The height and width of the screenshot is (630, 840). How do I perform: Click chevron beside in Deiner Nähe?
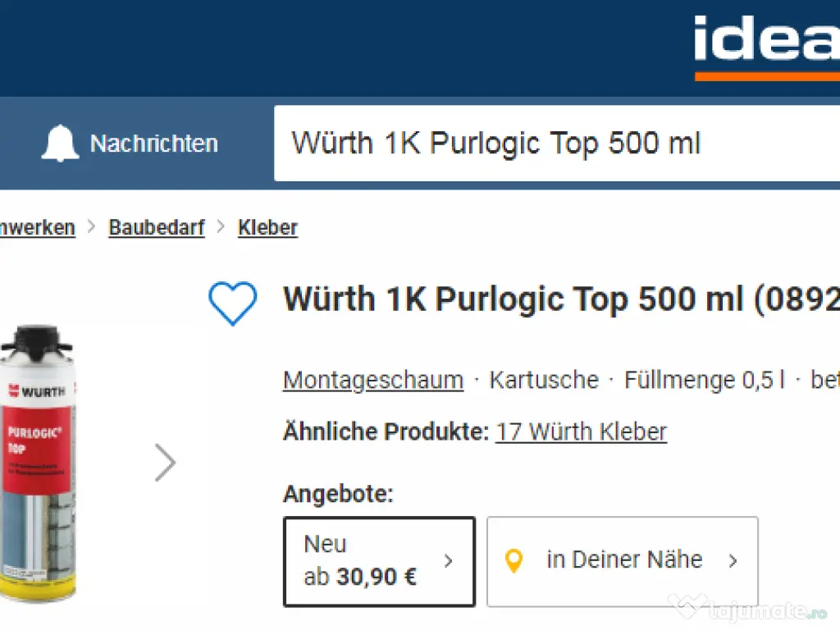coord(733,561)
